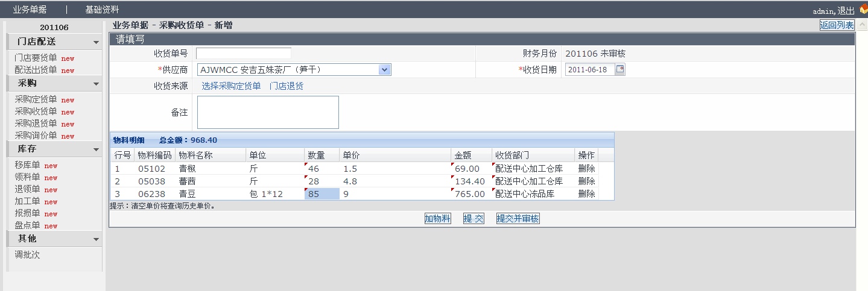The width and height of the screenshot is (868, 291).
Task: Create new 盘点单 via its new link
Action: click(51, 226)
